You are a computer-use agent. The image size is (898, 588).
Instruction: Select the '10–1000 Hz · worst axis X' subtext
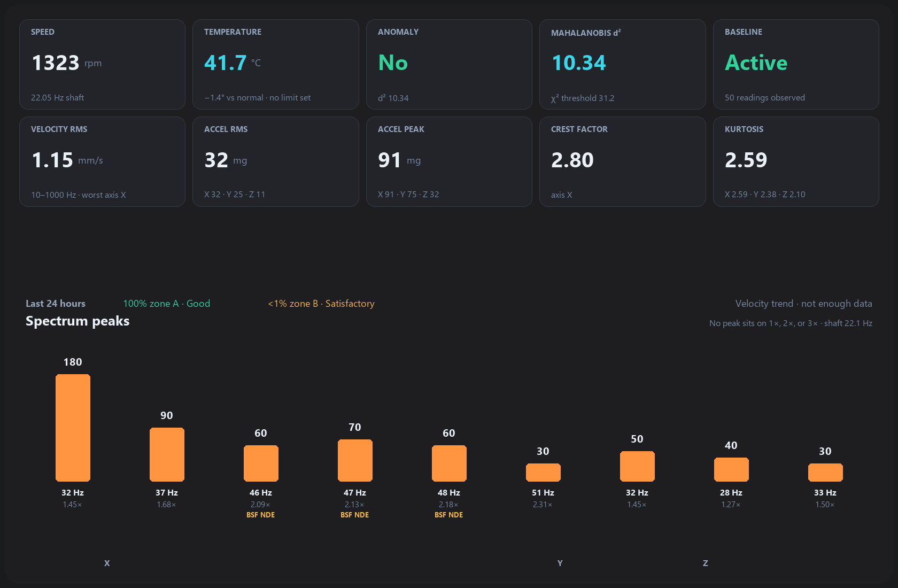[x=79, y=195]
